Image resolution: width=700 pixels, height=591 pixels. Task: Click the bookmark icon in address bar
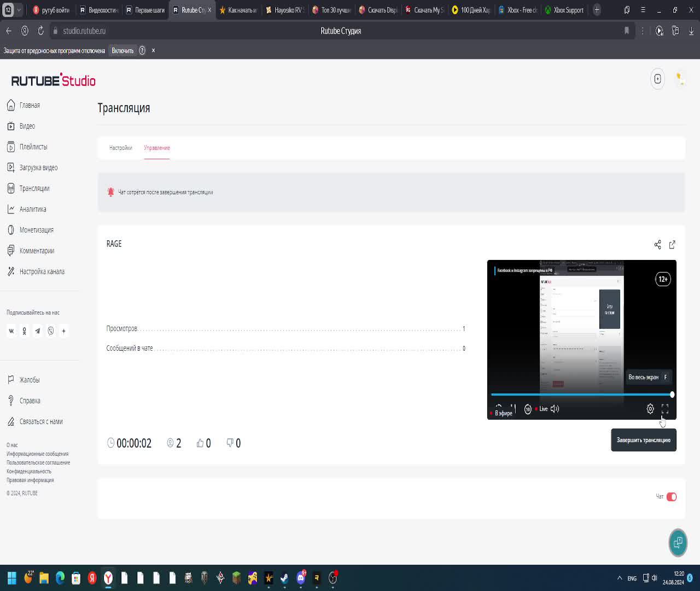tap(627, 31)
